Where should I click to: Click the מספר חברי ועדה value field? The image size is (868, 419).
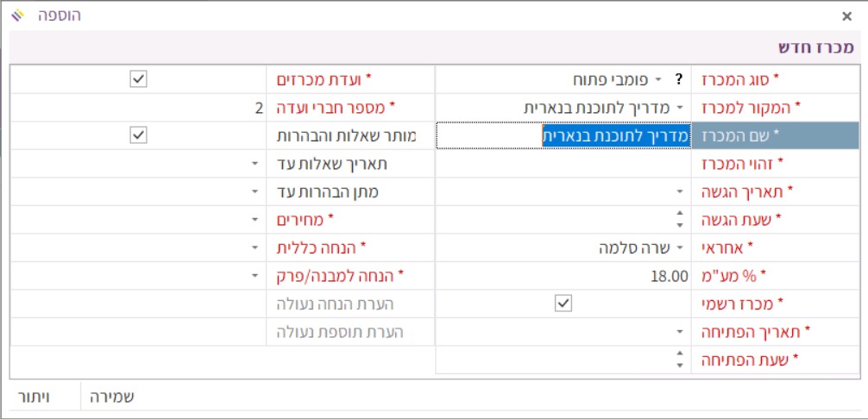click(138, 108)
